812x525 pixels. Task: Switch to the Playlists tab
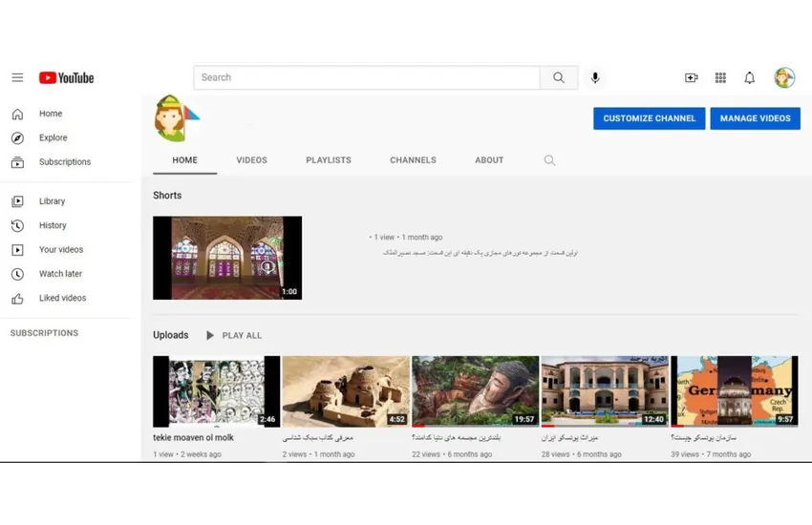tap(329, 160)
